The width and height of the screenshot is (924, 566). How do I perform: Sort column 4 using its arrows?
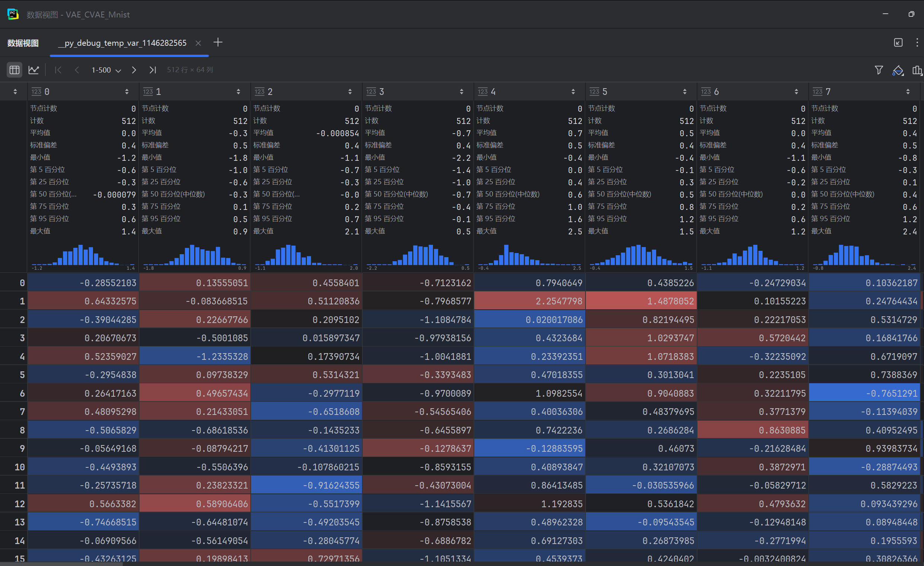(573, 92)
